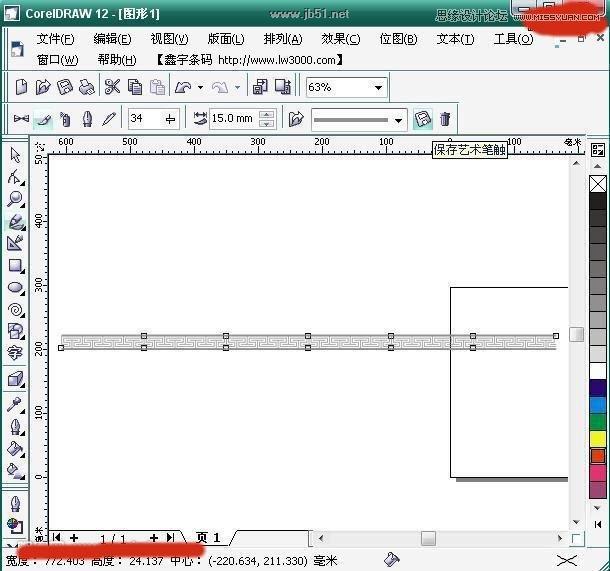The width and height of the screenshot is (610, 571).
Task: Pick the dark blue color swatch
Action: (598, 388)
